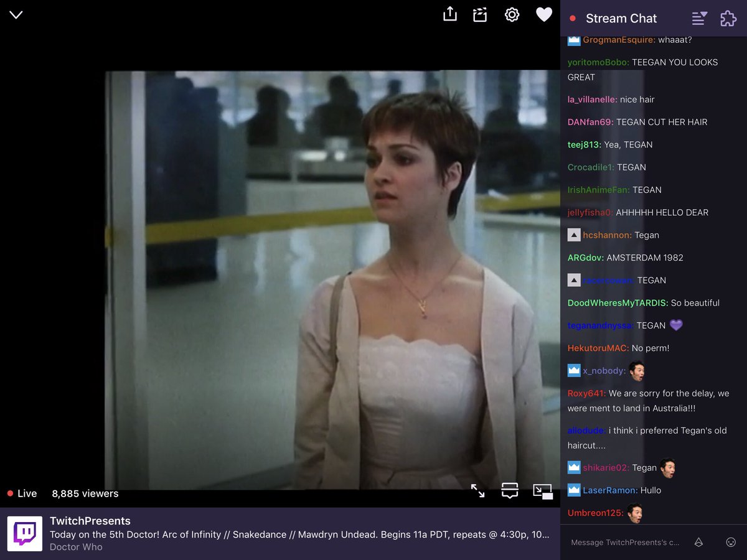Create a clip of the stream
Viewport: 747px width, 560px height.
click(x=479, y=14)
